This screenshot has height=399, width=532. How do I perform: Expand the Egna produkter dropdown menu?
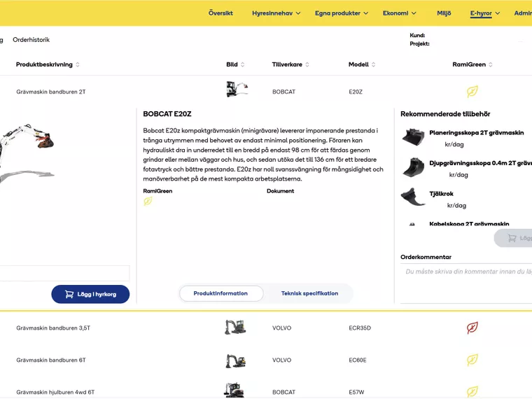click(x=342, y=13)
